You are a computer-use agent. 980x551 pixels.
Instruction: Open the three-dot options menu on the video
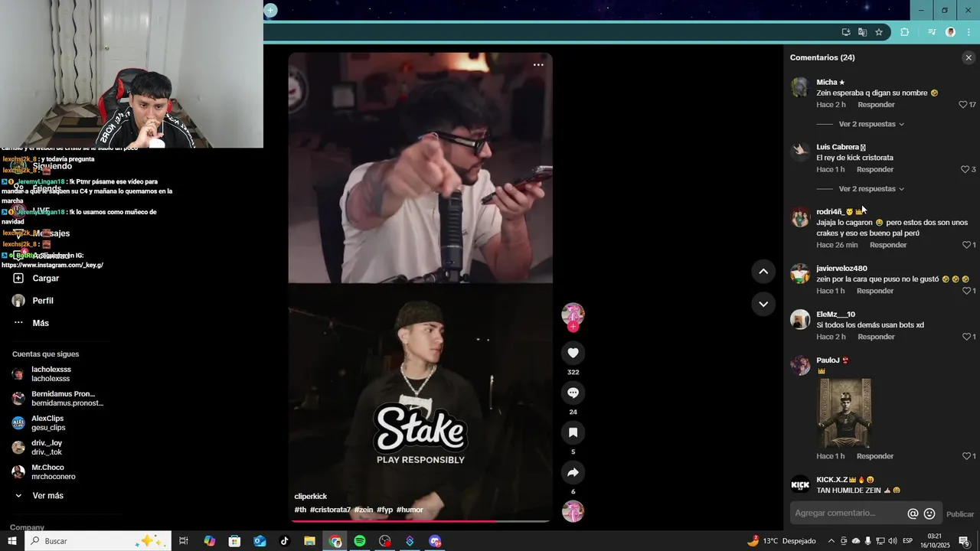(x=538, y=65)
